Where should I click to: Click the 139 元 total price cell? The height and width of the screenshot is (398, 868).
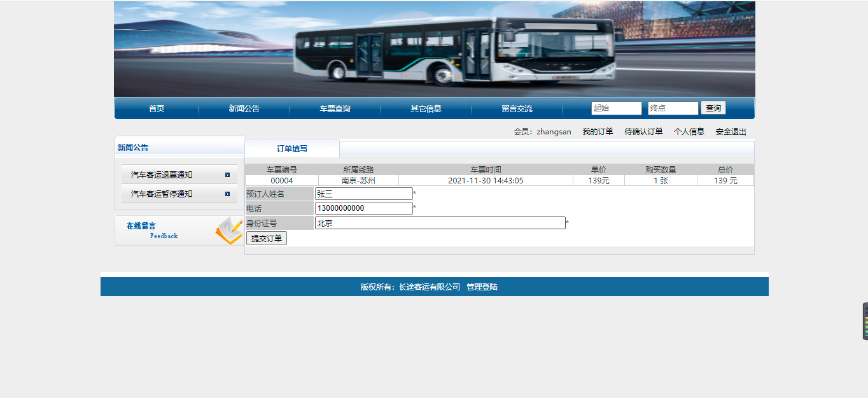click(x=725, y=181)
